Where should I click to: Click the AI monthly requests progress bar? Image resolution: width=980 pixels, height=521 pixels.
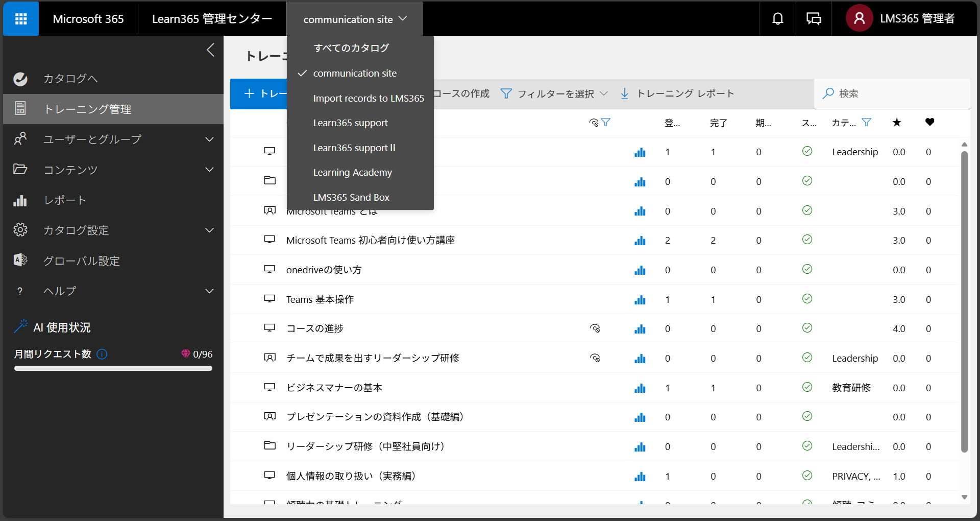point(113,368)
